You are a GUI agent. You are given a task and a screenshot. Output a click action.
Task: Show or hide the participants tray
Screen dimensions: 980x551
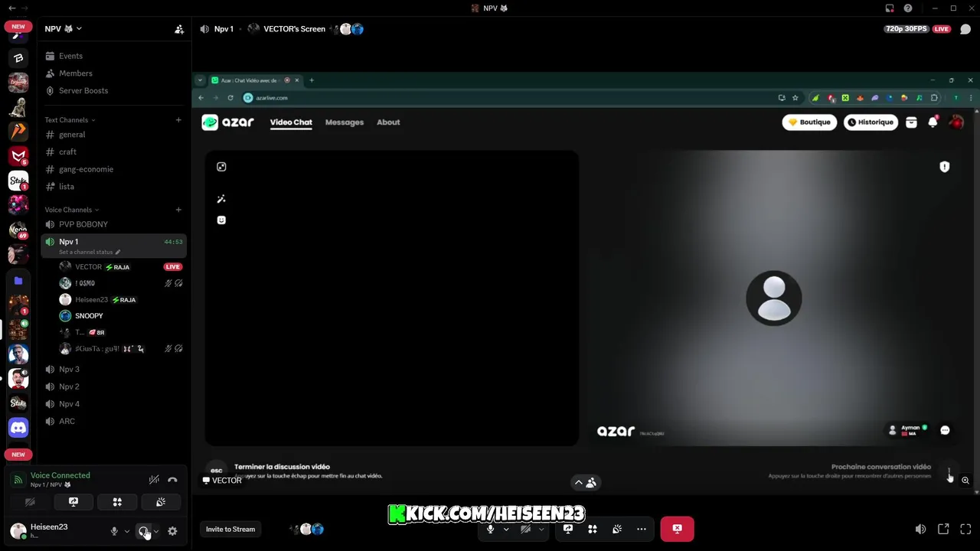click(x=585, y=482)
